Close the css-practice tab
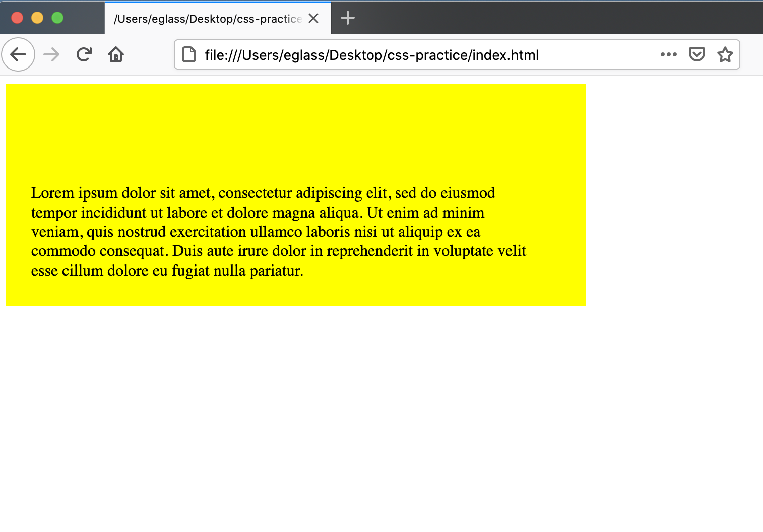The image size is (763, 532). [313, 18]
